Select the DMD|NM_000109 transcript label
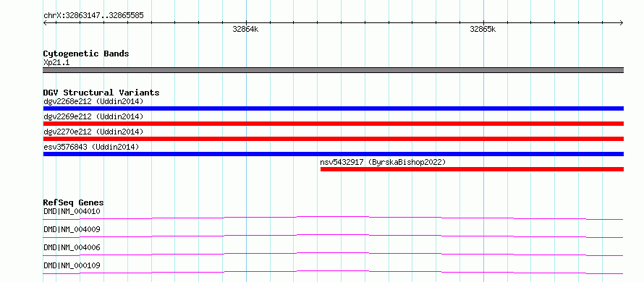Viewport: 644px width, 282px height. (72, 265)
